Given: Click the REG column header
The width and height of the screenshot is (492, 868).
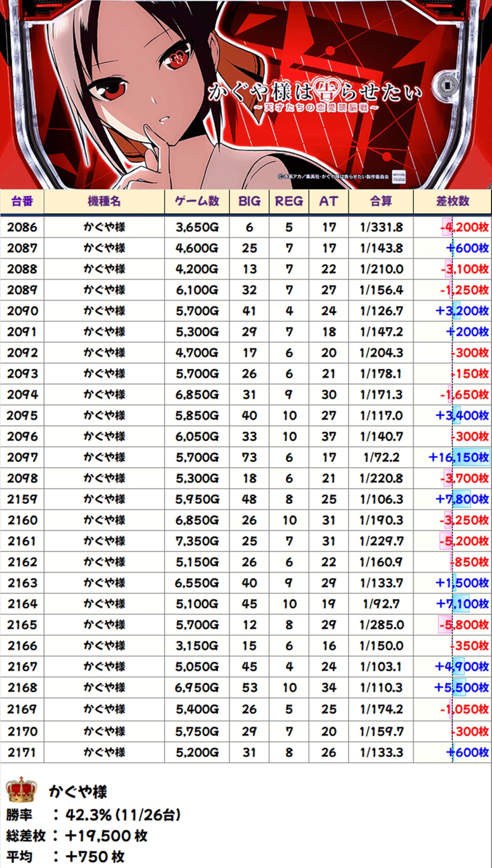Looking at the screenshot, I should click(289, 201).
